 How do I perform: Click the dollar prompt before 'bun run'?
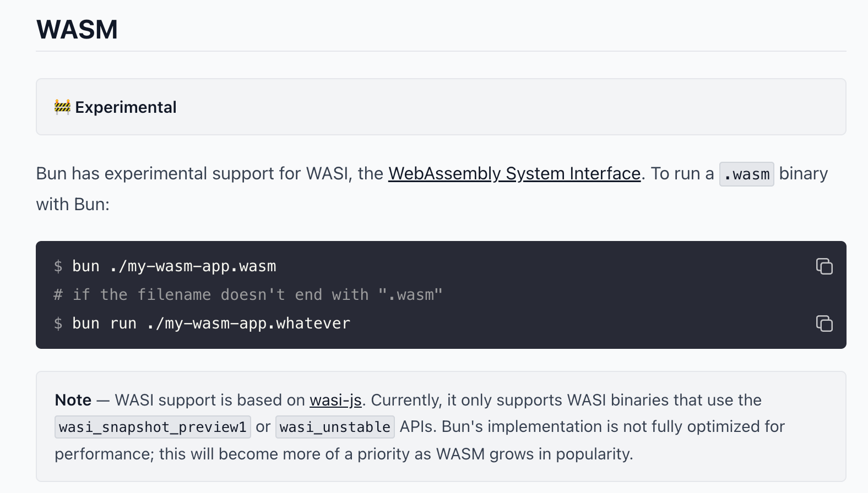coord(58,324)
